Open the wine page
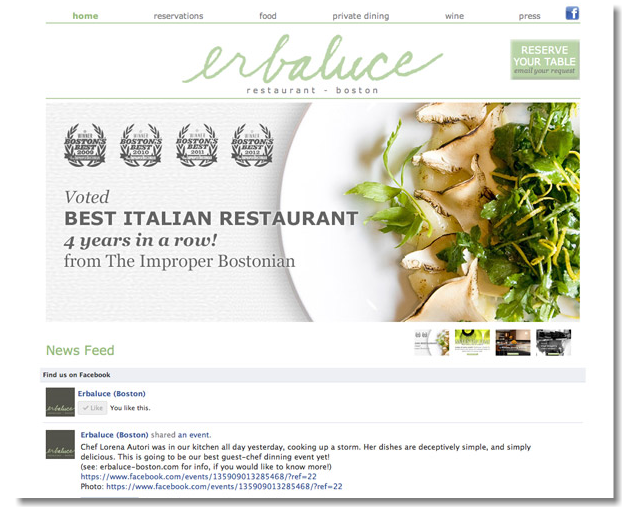This screenshot has height=511, width=636. tap(454, 16)
